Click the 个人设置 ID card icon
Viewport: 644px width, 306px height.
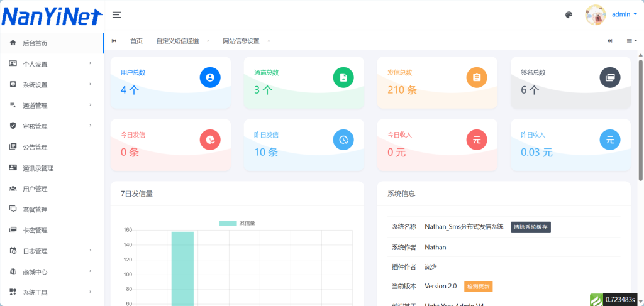[13, 63]
